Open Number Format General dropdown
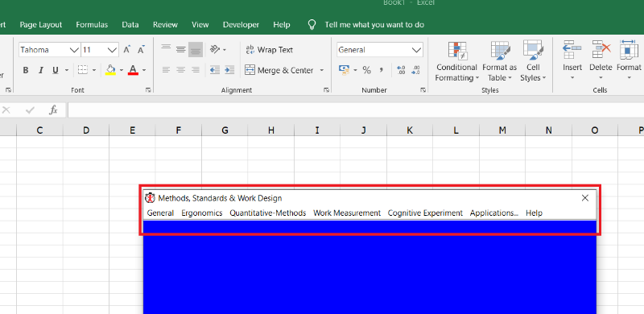The image size is (644, 314). click(416, 50)
